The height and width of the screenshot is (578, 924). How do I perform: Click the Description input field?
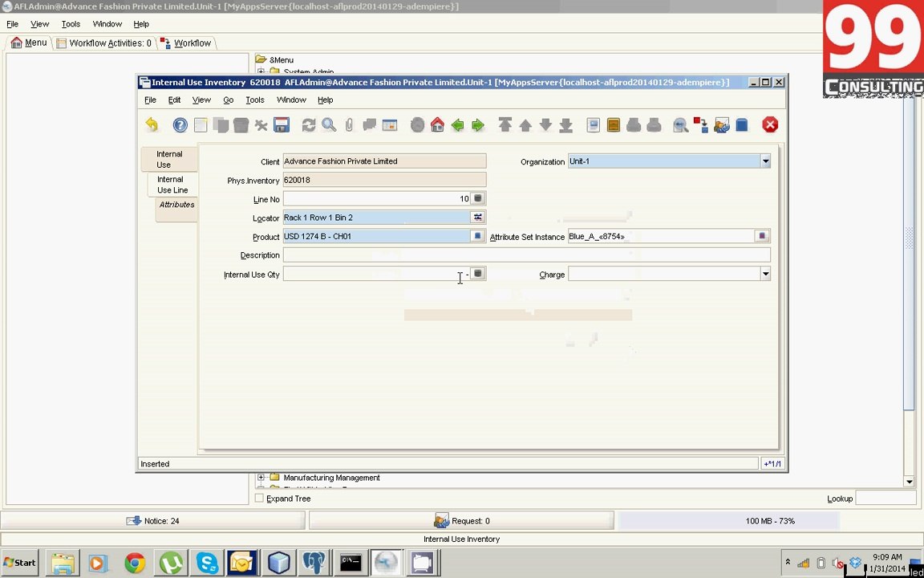526,254
